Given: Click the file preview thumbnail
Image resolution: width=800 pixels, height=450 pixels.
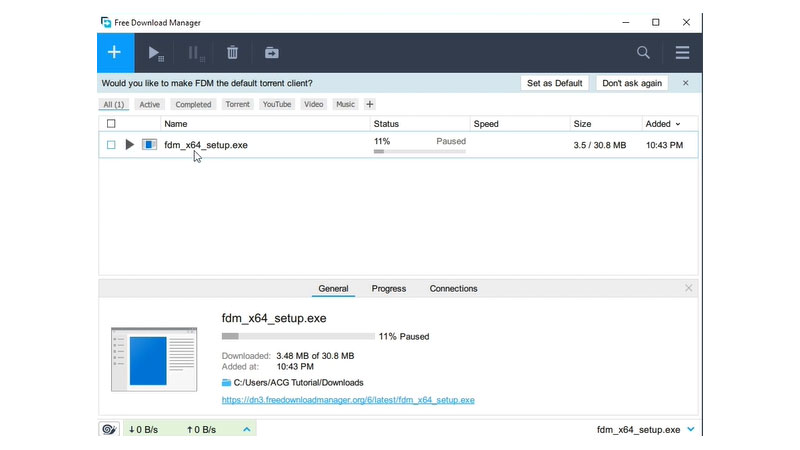Looking at the screenshot, I should pyautogui.click(x=154, y=360).
